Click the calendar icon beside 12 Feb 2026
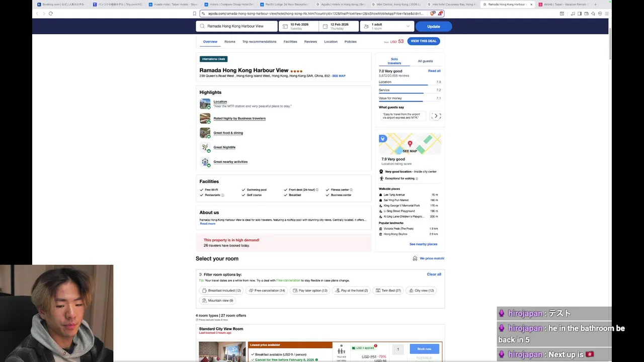The image size is (644, 362). tap(326, 26)
